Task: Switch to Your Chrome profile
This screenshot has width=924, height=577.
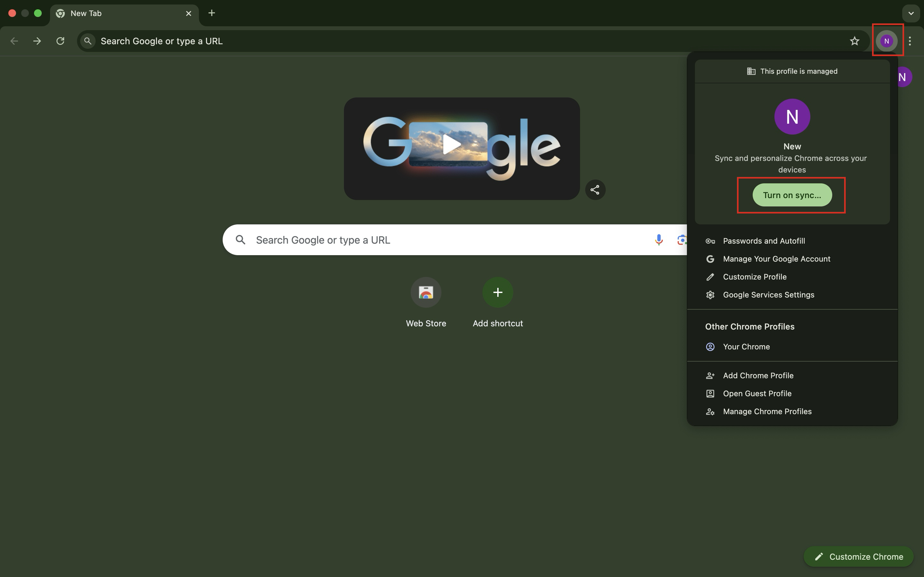Action: (x=746, y=347)
